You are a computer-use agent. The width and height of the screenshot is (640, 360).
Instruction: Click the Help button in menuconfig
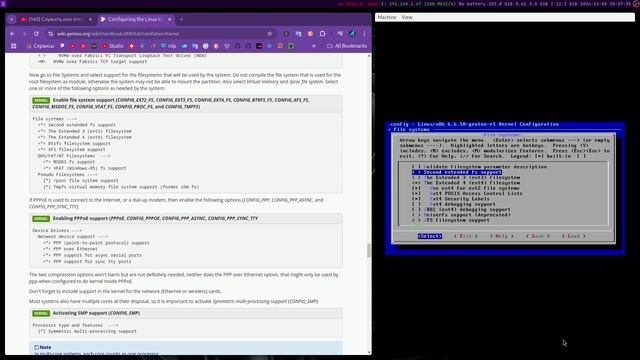tap(502, 236)
